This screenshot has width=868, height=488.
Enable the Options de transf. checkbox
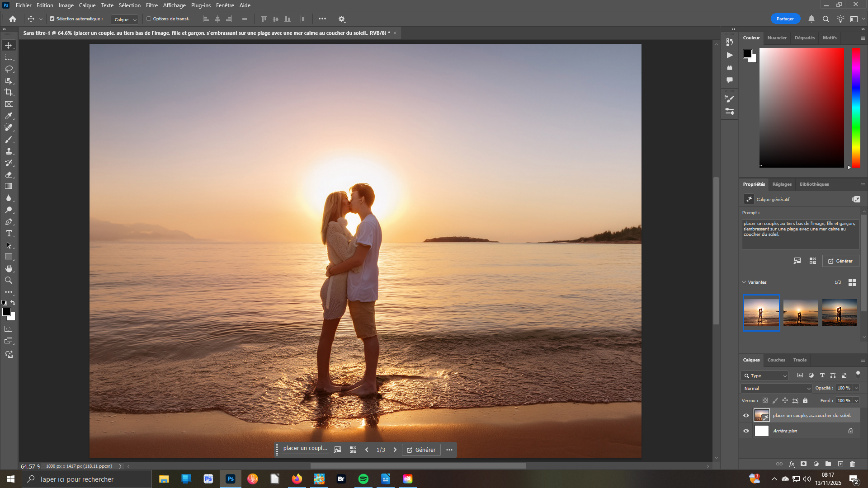[x=149, y=19]
